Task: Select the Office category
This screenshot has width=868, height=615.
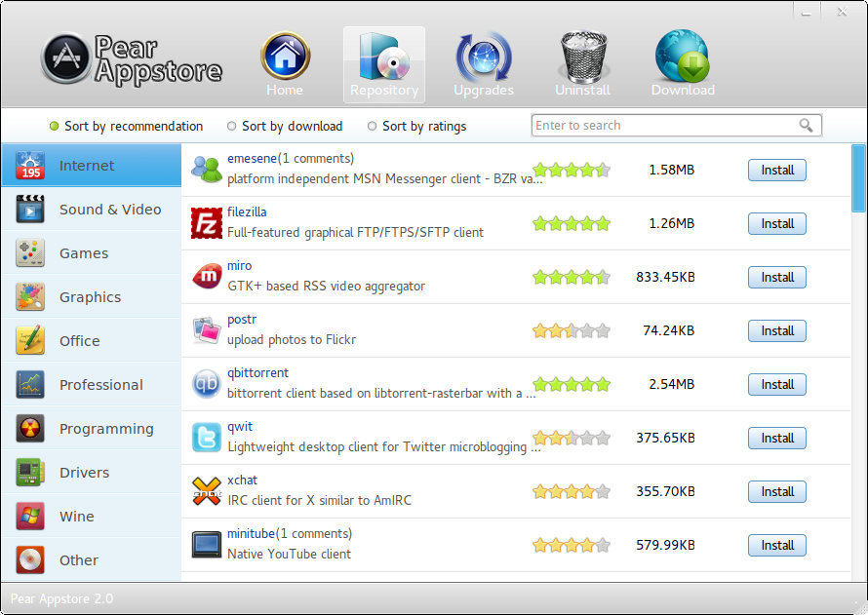Action: [92, 340]
